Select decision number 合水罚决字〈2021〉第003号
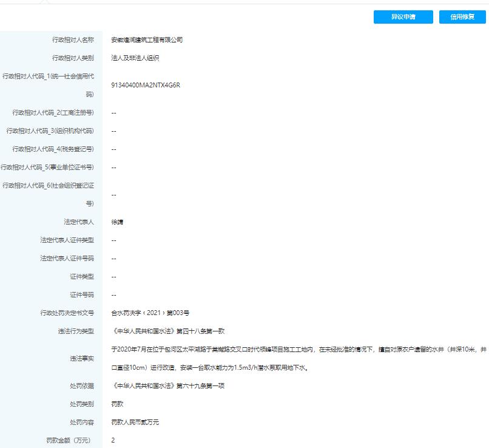 click(150, 313)
